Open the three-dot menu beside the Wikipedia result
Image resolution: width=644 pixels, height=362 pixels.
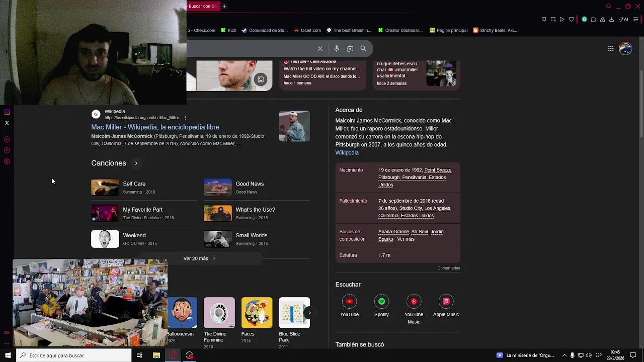coord(185,118)
